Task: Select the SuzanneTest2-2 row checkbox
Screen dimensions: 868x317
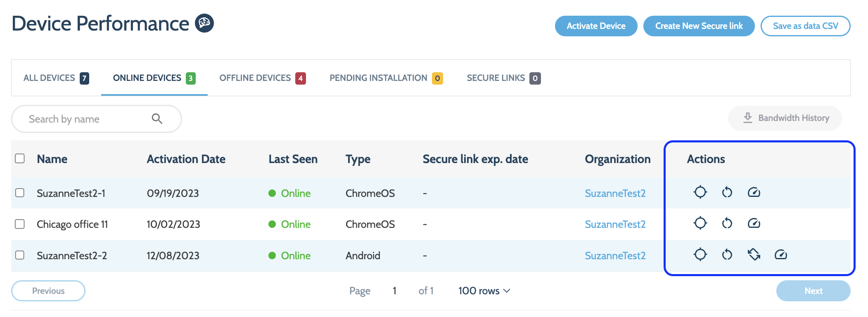Action: click(x=20, y=255)
